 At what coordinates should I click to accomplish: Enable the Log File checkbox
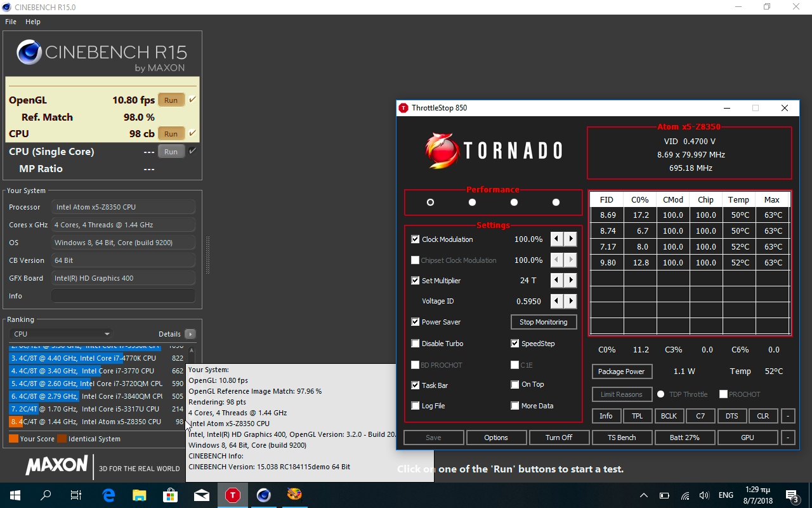(416, 406)
